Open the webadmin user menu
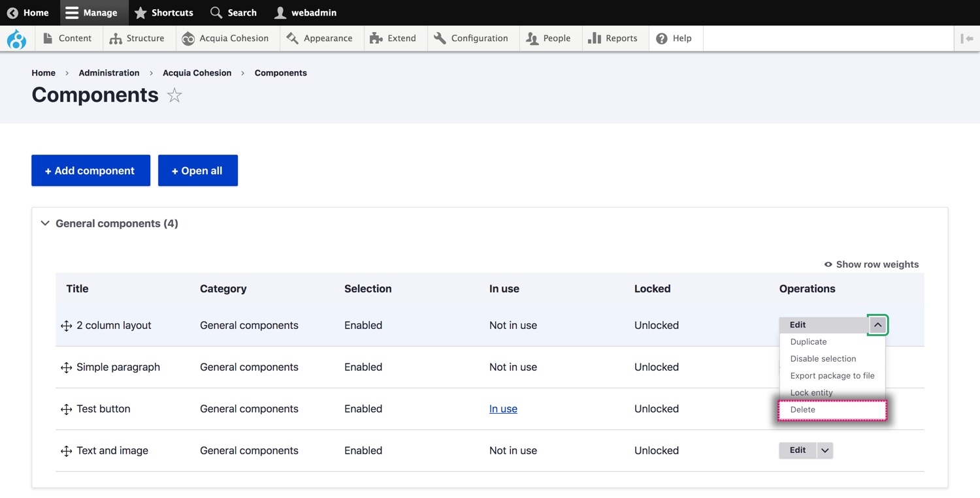980x498 pixels. pyautogui.click(x=306, y=12)
